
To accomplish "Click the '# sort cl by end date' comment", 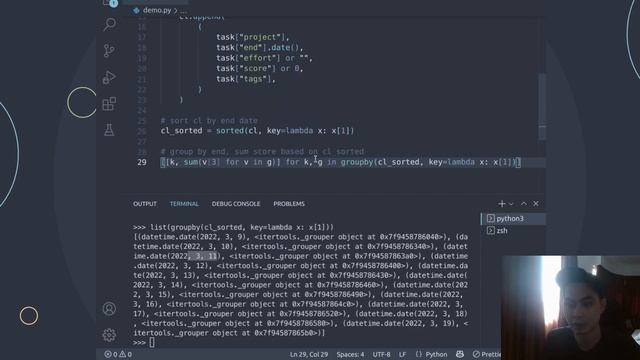I will [209, 121].
